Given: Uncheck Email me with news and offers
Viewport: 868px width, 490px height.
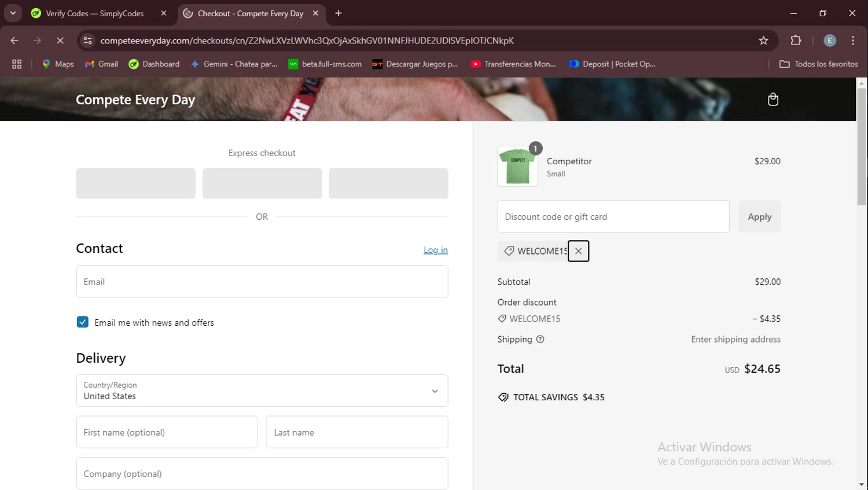Looking at the screenshot, I should 83,322.
